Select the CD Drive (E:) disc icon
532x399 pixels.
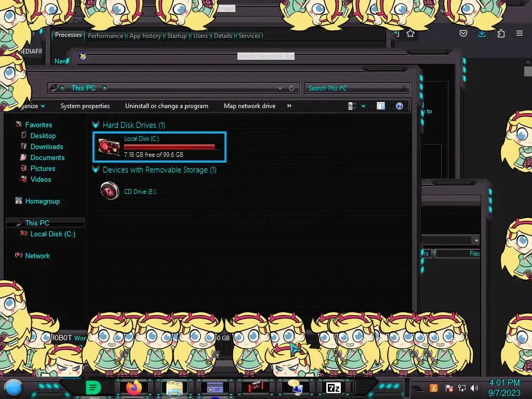(110, 190)
